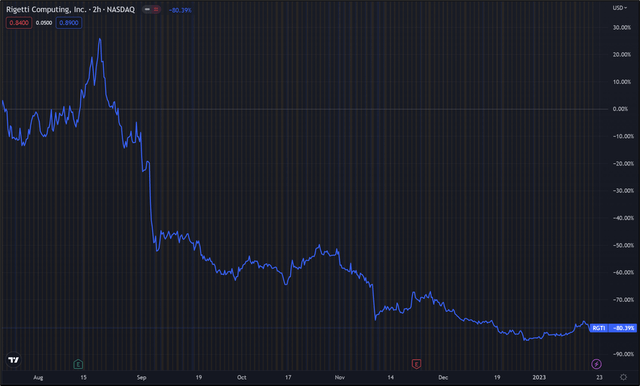This screenshot has width=640, height=386.
Task: Click the 20.00% scale label
Action: click(622, 55)
